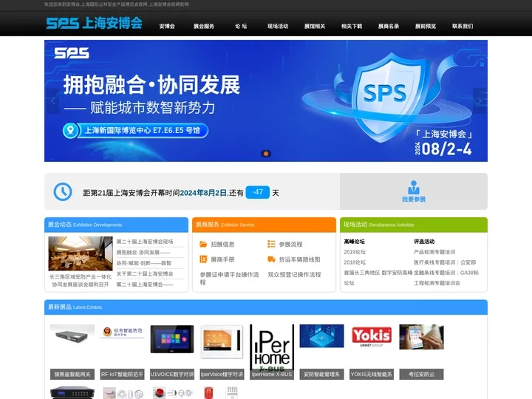
Task: Open the 展商服务 section header
Action: [264, 225]
